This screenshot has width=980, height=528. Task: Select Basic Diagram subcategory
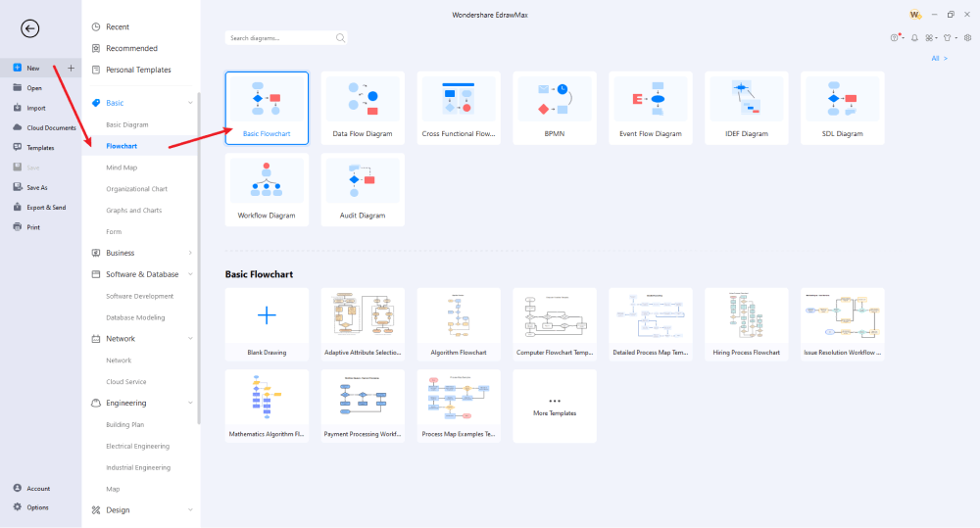click(x=126, y=124)
